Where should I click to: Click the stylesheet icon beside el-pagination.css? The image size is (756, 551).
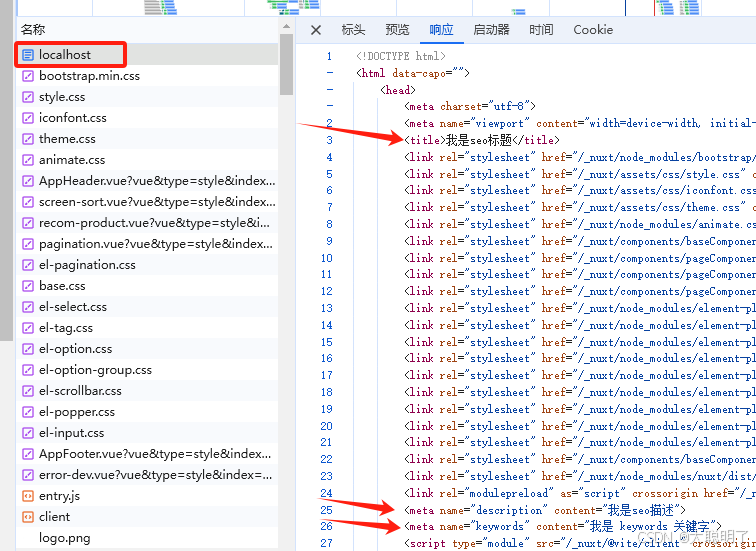[28, 265]
